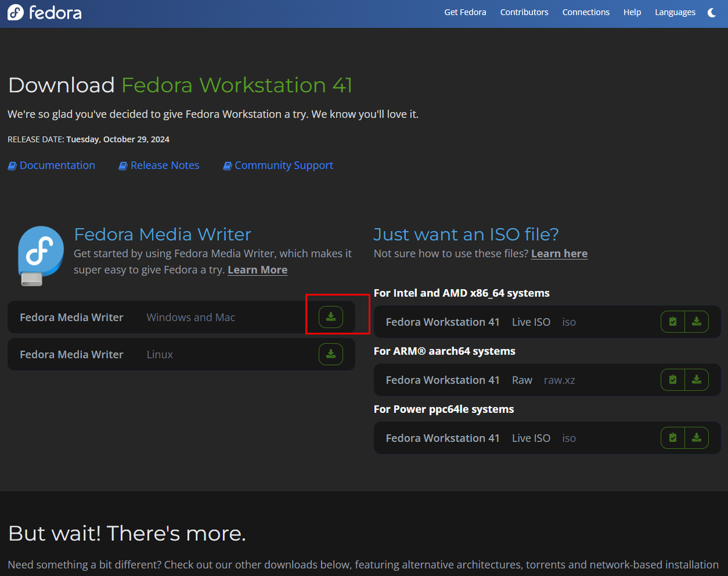Click 'For ARM® aarch64 systems' text
The width and height of the screenshot is (728, 576).
[445, 351]
